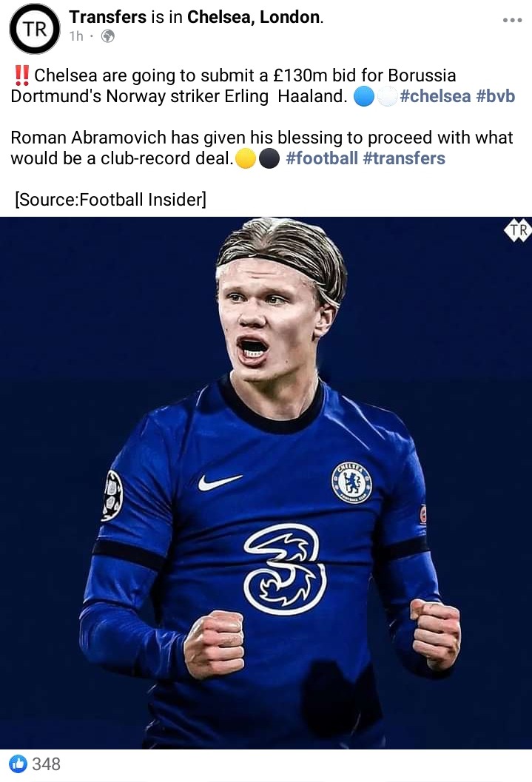Click the blue like reaction icon
532x782 pixels.
[18, 764]
